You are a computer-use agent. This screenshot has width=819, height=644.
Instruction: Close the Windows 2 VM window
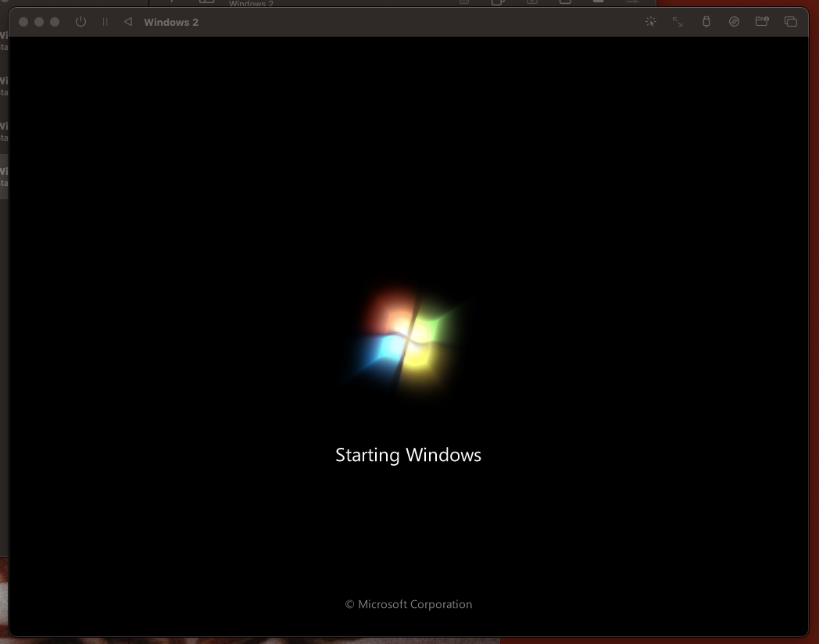click(x=23, y=22)
